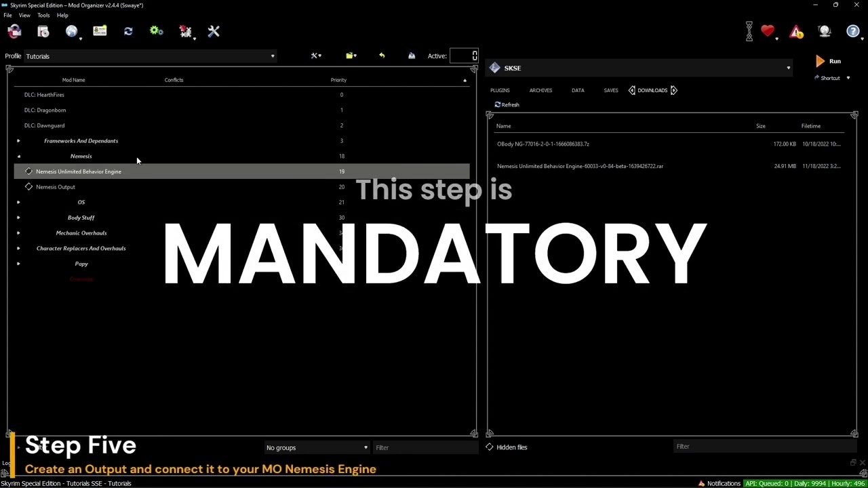868x488 pixels.
Task: Switch to the Archives tab
Action: point(540,90)
